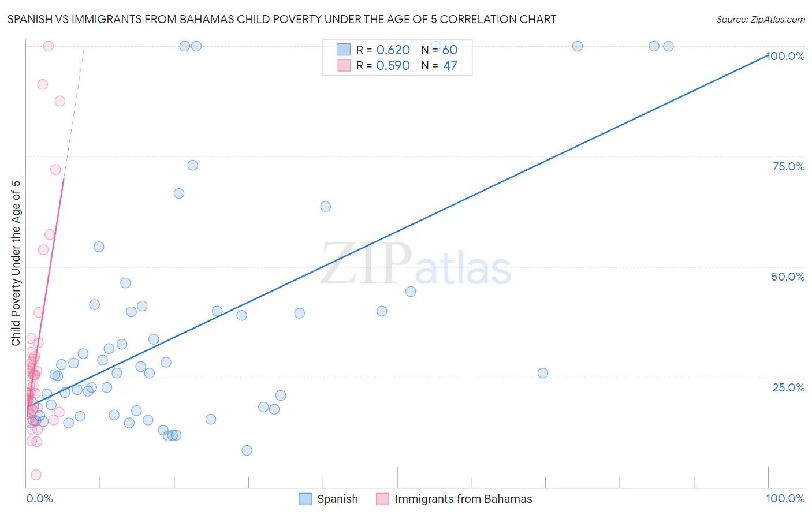Viewport: 812px width, 515px height.
Task: Click the pink swatch beside R = 0.590
Action: point(344,65)
